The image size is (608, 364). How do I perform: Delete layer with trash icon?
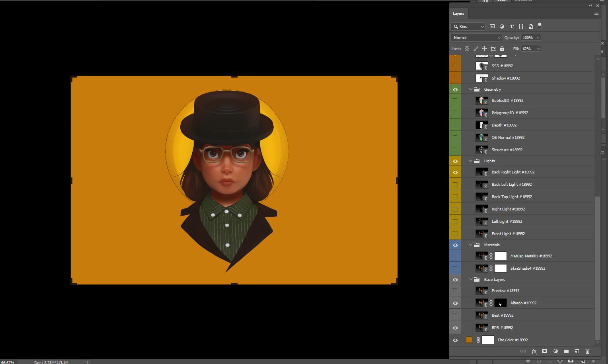587,351
